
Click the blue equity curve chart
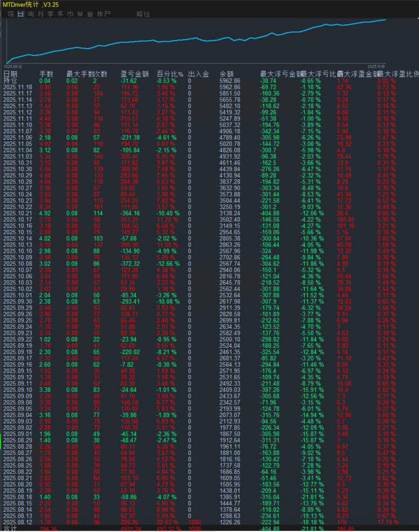(x=196, y=41)
